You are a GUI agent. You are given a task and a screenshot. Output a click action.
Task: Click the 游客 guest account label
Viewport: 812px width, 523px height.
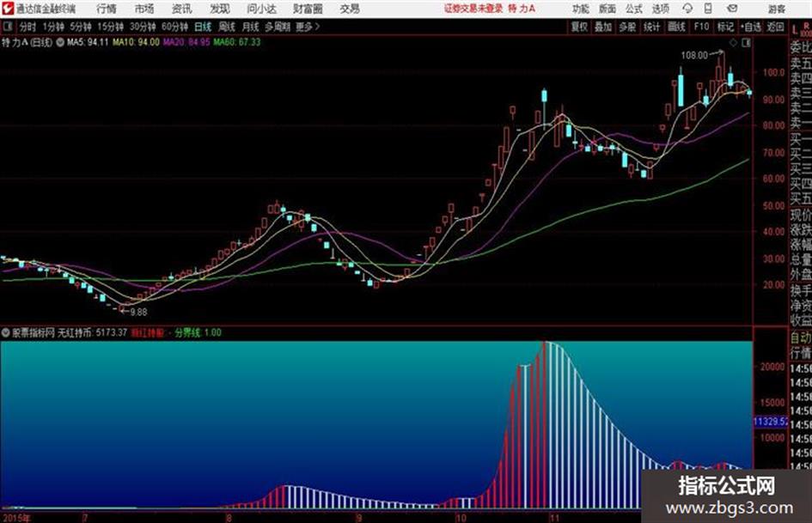pyautogui.click(x=778, y=9)
